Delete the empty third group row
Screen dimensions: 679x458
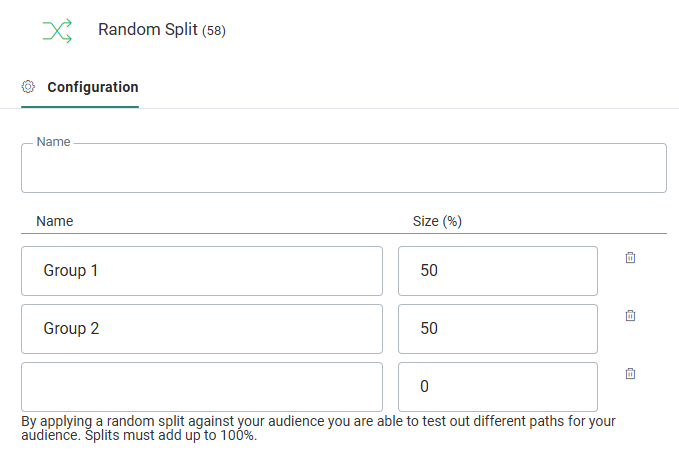tap(630, 374)
